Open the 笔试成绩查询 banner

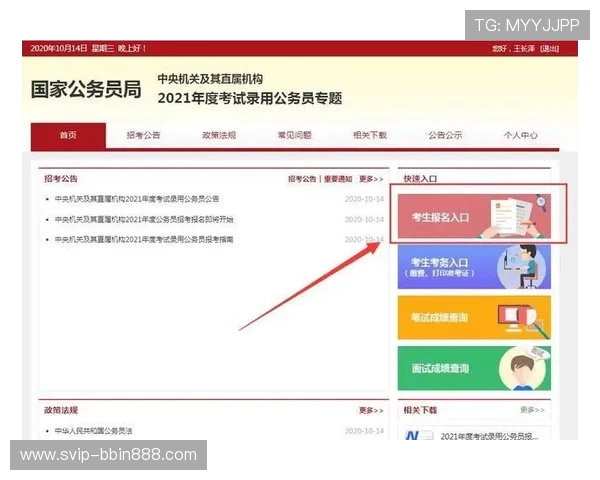tap(474, 317)
